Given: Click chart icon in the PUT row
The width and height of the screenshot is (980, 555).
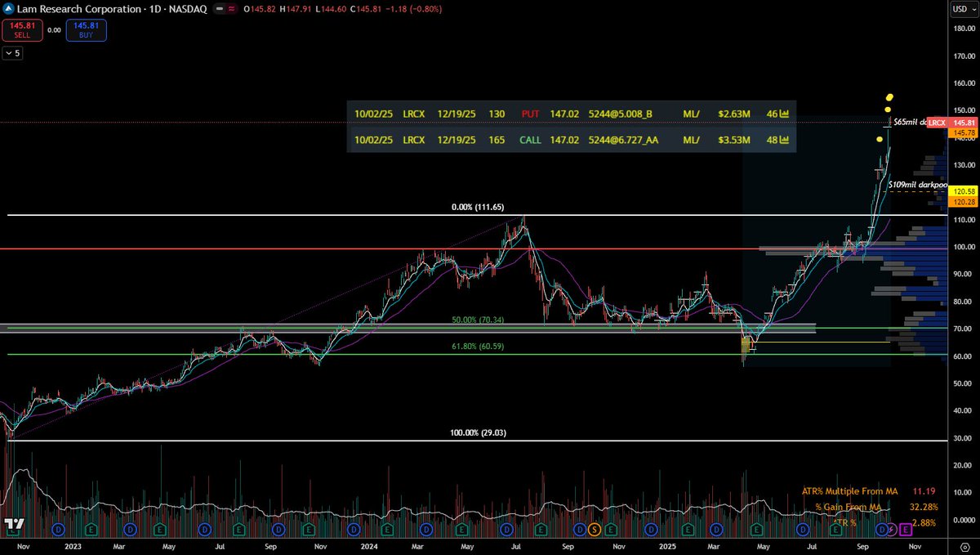Looking at the screenshot, I should pyautogui.click(x=784, y=114).
